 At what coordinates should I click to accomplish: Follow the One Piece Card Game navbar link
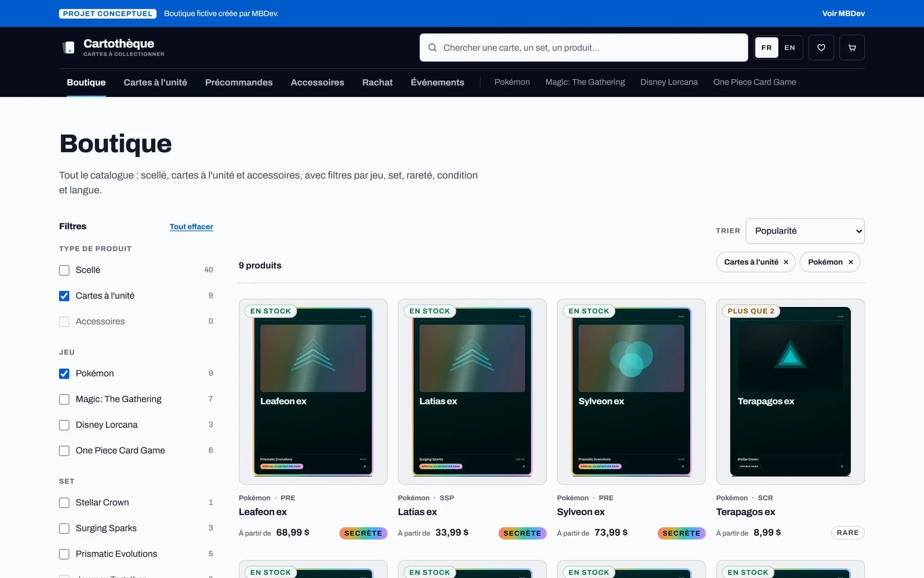[754, 82]
